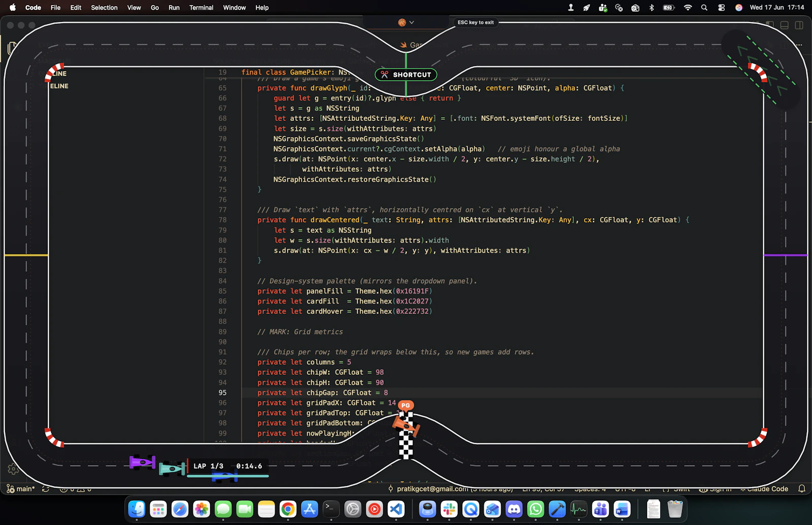The width and height of the screenshot is (812, 525).
Task: Open Visual Studio Code from the Dock
Action: click(x=396, y=509)
